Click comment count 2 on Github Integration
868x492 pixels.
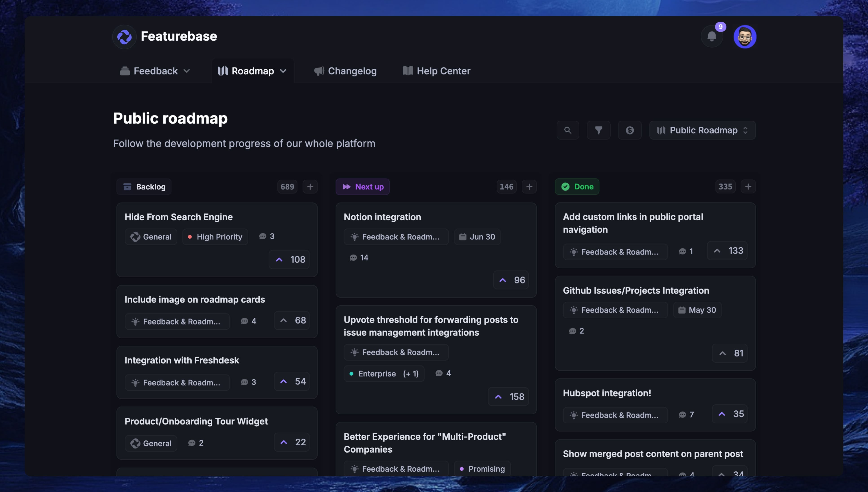[x=576, y=331]
